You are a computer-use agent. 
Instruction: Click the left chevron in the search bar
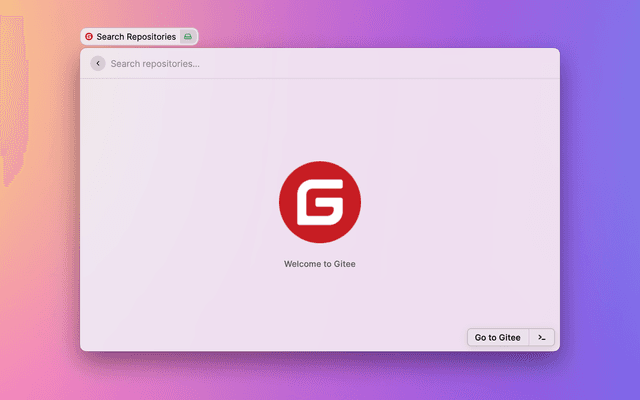click(97, 63)
